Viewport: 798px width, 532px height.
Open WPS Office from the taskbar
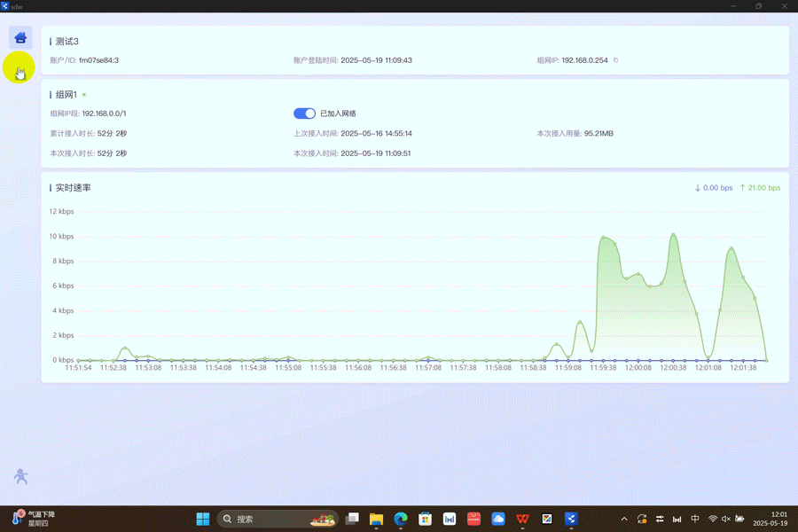click(x=523, y=519)
